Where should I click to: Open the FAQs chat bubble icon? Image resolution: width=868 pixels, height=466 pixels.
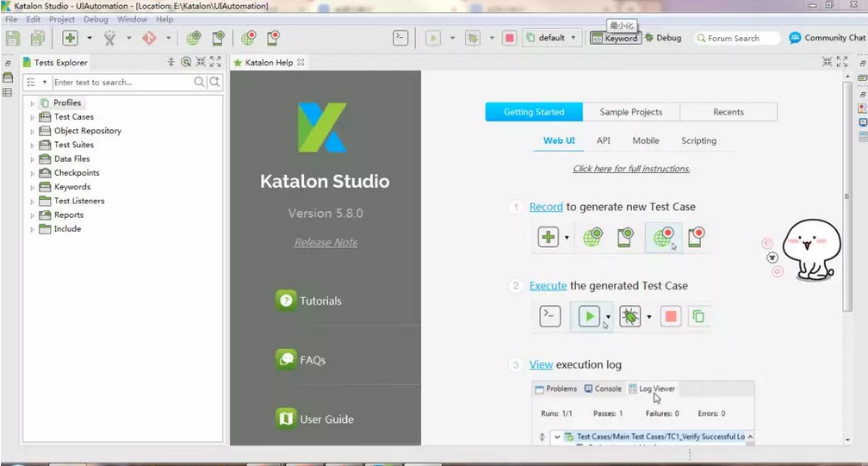[286, 360]
